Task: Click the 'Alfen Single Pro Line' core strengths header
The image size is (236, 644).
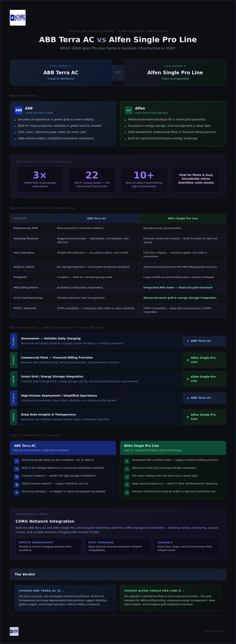Action: coord(173,448)
